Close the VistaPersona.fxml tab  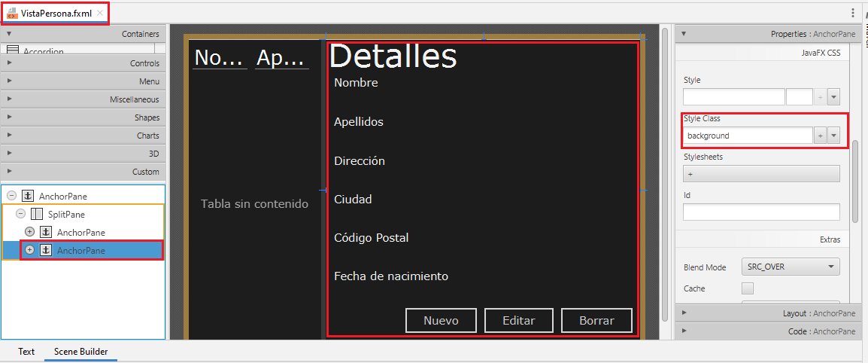click(99, 14)
